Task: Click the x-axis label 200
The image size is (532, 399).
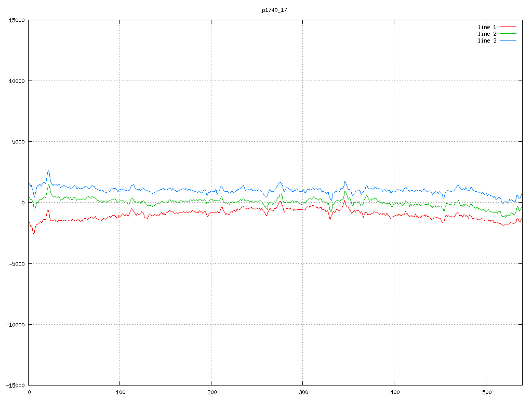Action: point(212,393)
